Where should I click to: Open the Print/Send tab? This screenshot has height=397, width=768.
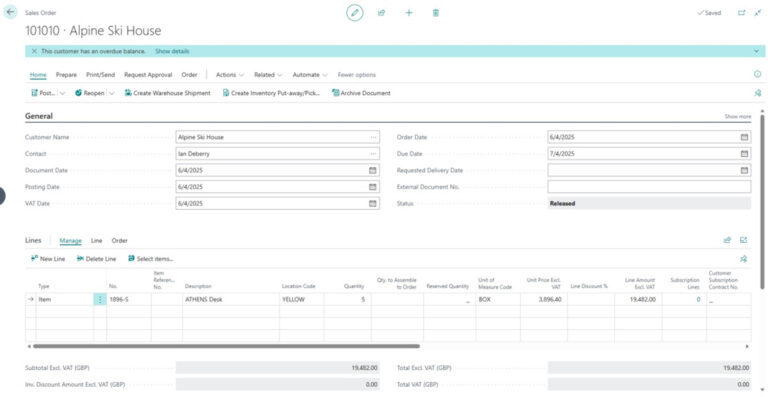pyautogui.click(x=100, y=75)
